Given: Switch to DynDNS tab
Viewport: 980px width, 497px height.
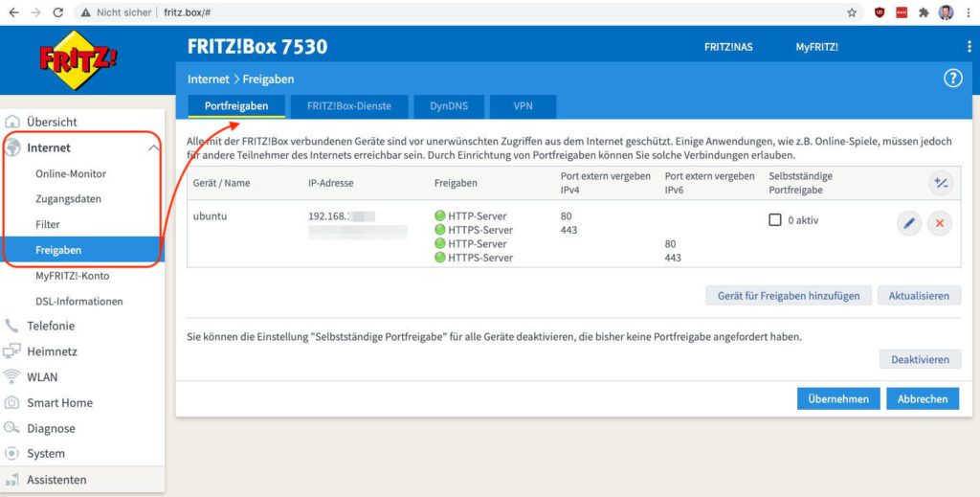Looking at the screenshot, I should (x=449, y=106).
